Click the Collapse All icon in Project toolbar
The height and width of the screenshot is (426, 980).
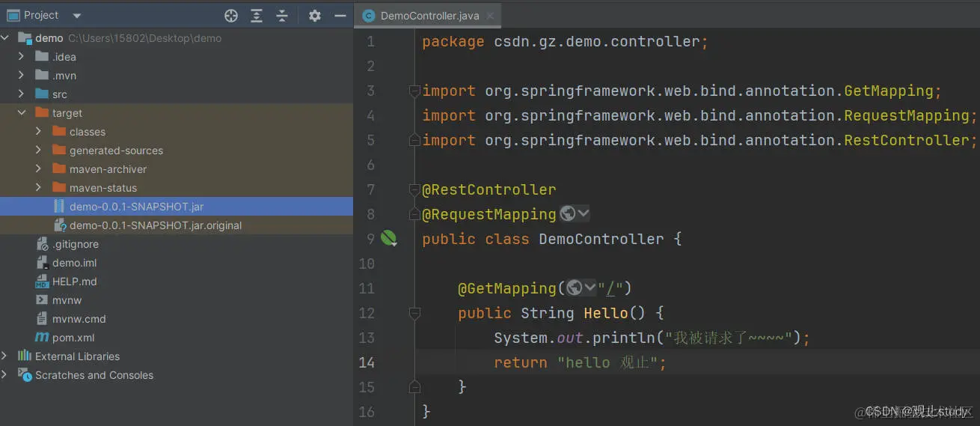(x=282, y=15)
